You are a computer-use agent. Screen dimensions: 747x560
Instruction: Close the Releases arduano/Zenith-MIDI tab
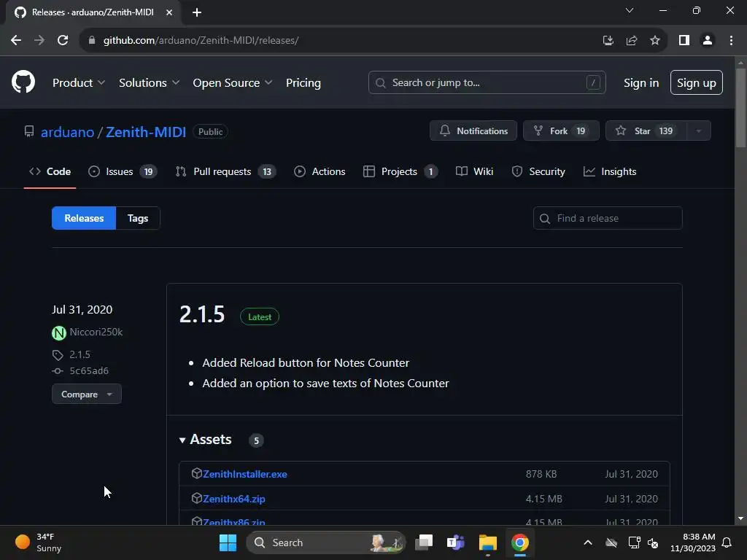(x=169, y=12)
